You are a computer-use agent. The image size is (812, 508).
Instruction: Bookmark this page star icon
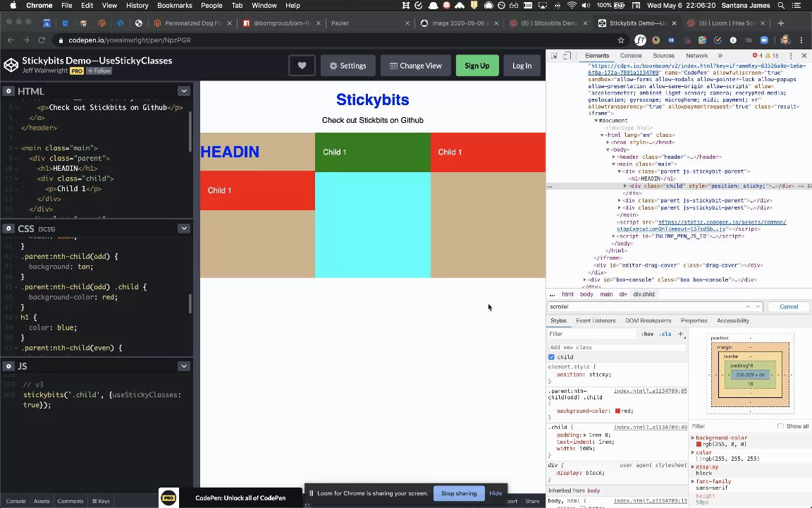point(621,40)
